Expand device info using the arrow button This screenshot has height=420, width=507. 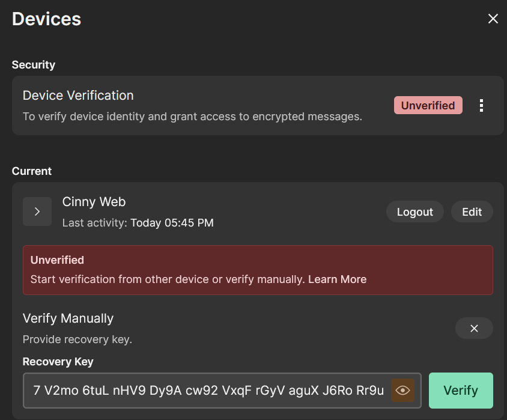coord(37,212)
